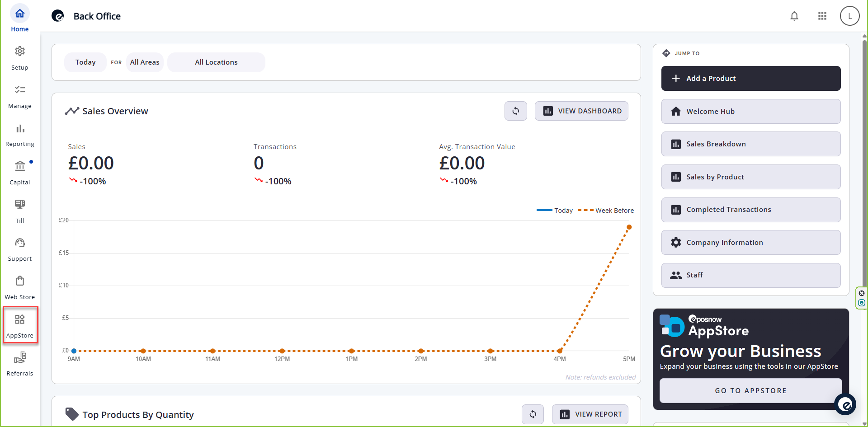Screen dimensions: 868x427
Task: Jump to Completed Transactions
Action: (751, 210)
